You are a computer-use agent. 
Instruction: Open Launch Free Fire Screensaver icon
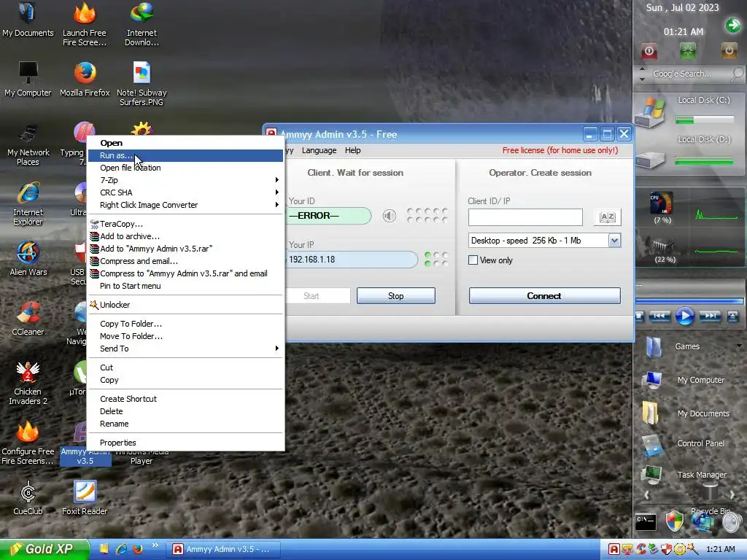point(85,24)
